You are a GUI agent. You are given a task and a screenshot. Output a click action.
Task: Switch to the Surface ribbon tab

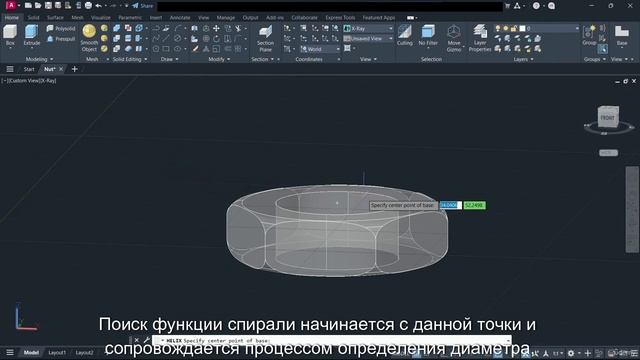pos(55,18)
